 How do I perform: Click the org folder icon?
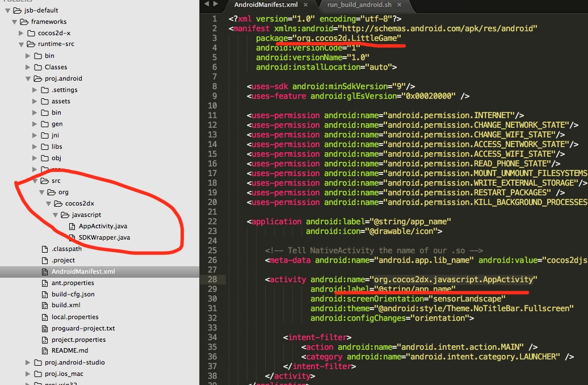point(52,192)
